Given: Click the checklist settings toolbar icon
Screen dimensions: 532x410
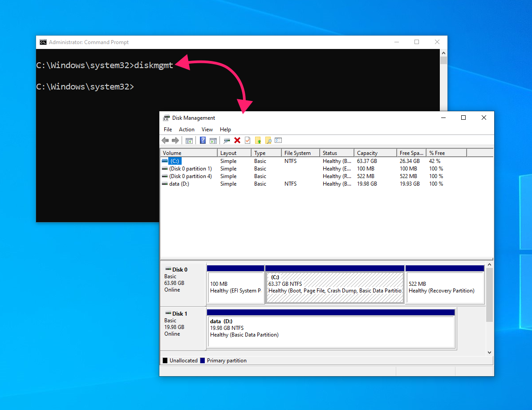Looking at the screenshot, I should (x=278, y=140).
